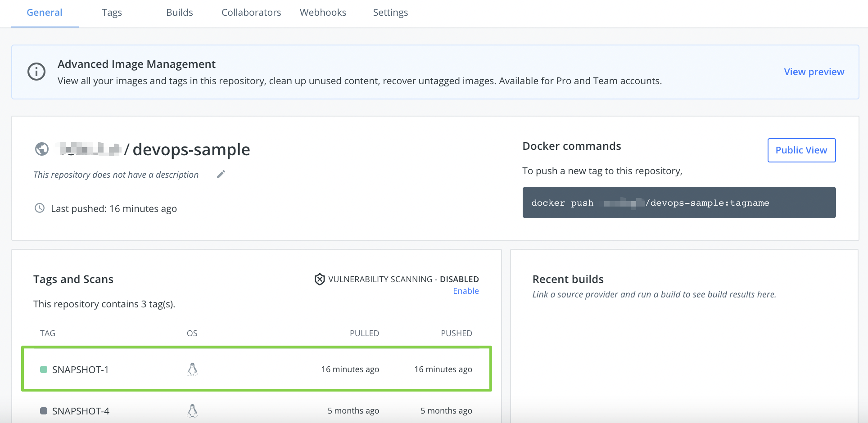
Task: Click the docker push command box
Action: click(x=678, y=202)
